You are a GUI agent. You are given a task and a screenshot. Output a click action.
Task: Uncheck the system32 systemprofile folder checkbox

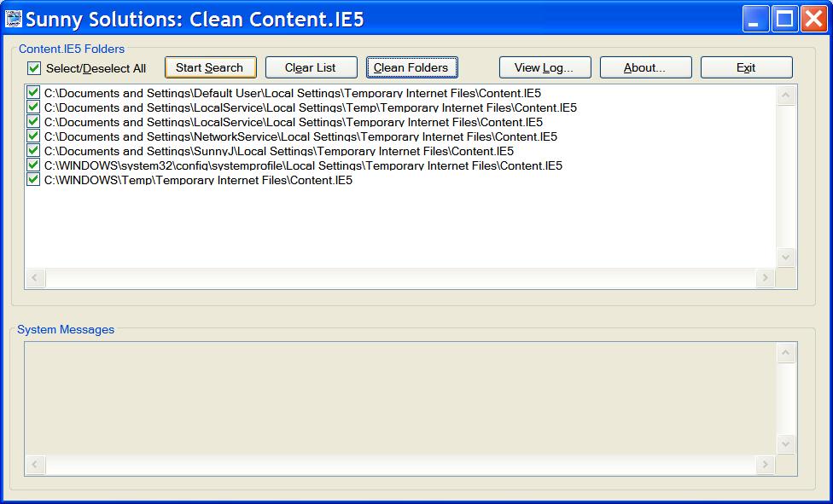pos(33,165)
